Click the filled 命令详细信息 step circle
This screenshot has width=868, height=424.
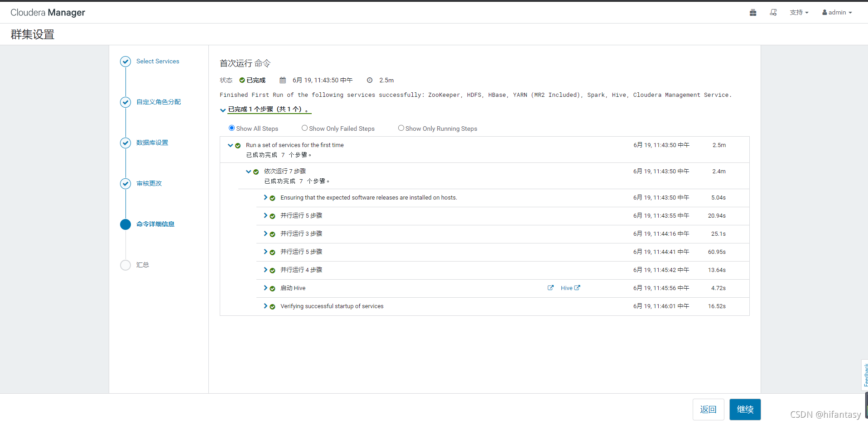click(x=125, y=224)
